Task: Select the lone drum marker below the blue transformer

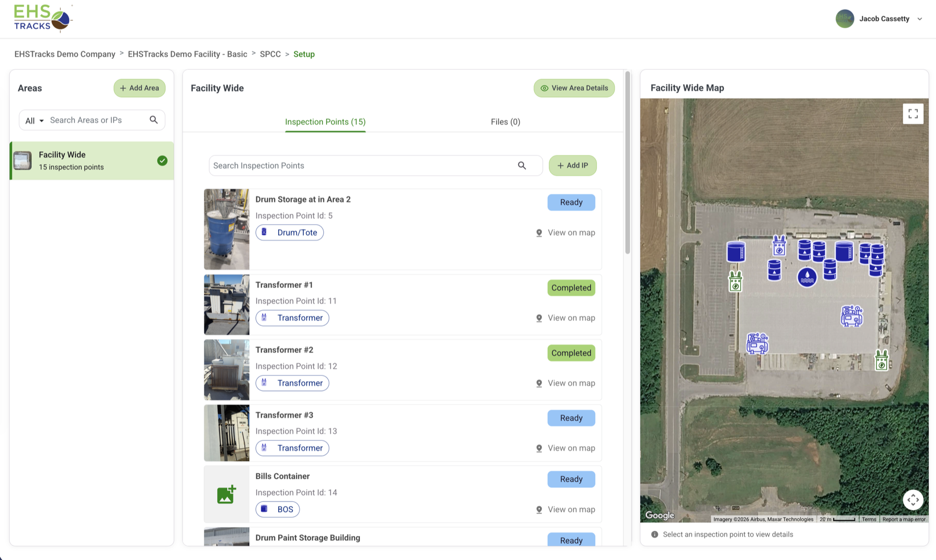Action: coord(774,270)
